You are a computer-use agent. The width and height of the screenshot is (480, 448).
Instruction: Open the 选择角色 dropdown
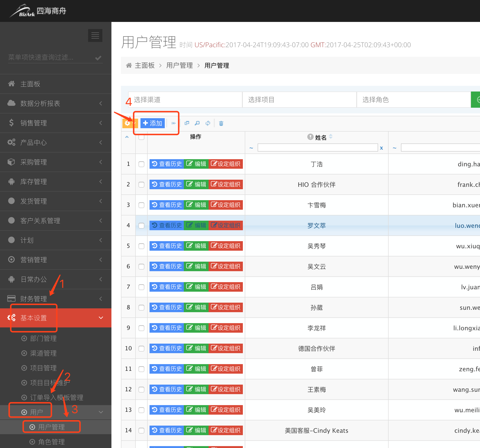414,100
